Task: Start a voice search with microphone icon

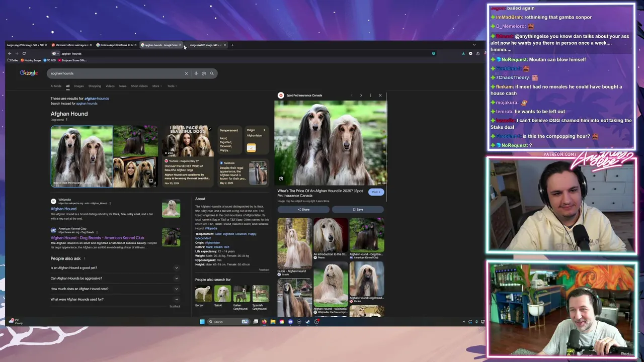Action: 196,73
